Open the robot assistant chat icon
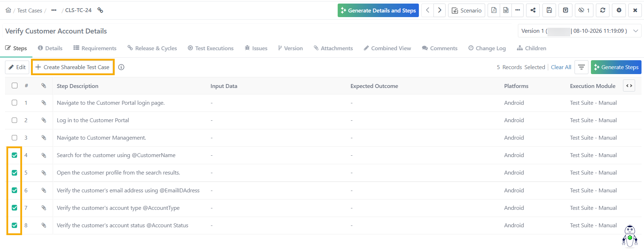 tap(630, 236)
